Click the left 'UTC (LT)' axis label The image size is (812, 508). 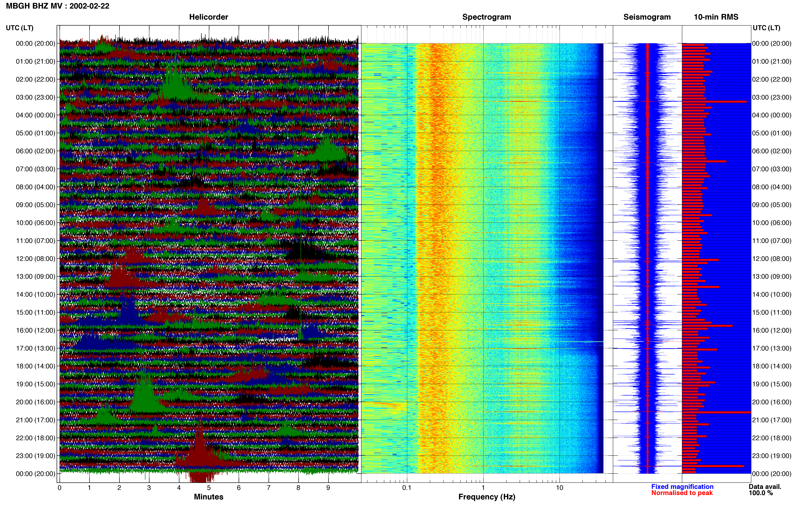pos(19,28)
